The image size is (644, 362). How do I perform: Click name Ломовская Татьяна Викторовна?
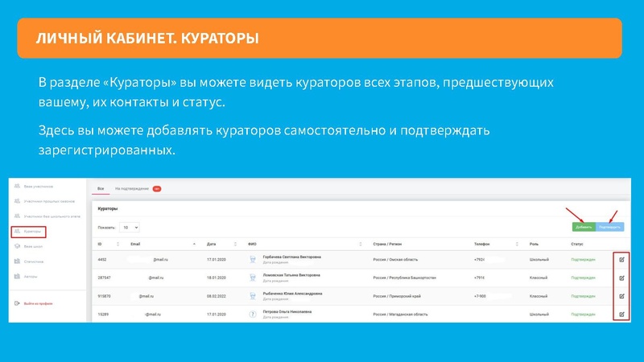(291, 275)
